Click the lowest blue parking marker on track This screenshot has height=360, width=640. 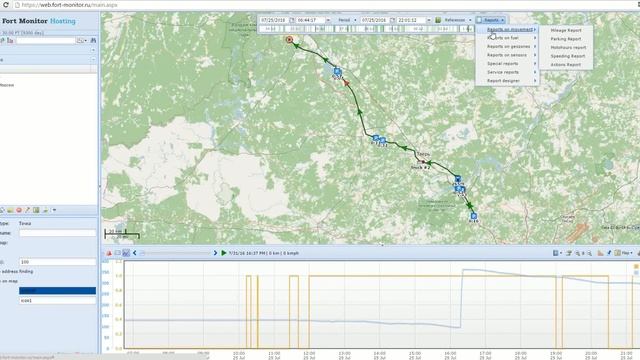[473, 216]
